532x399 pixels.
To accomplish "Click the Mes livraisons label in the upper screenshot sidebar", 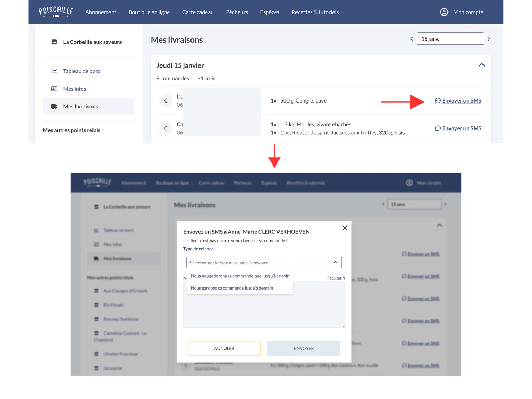I will click(x=80, y=106).
